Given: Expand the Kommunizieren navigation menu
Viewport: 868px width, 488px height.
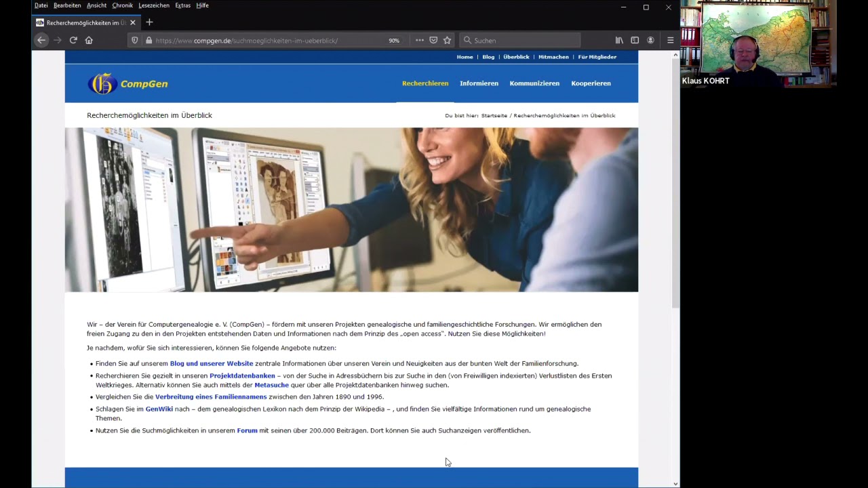Looking at the screenshot, I should (x=534, y=83).
